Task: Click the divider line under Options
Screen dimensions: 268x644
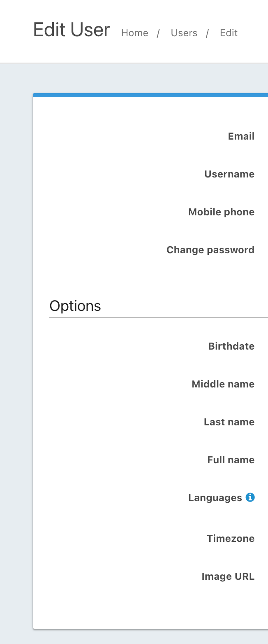Action: pyautogui.click(x=159, y=317)
